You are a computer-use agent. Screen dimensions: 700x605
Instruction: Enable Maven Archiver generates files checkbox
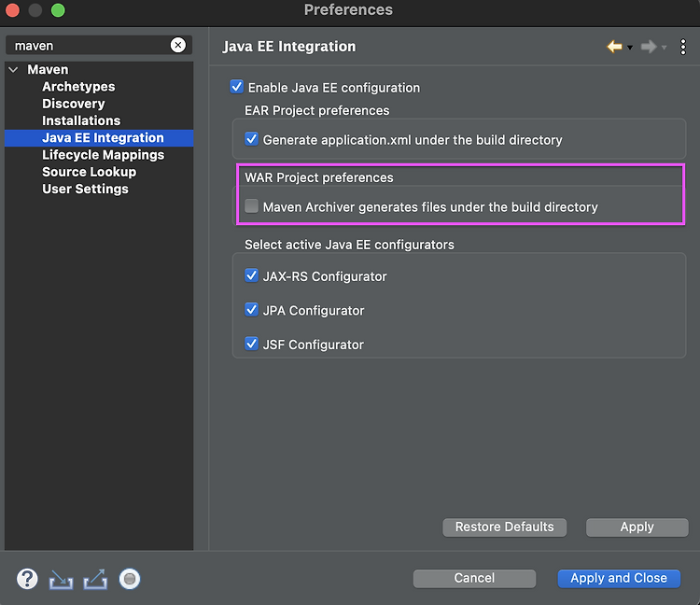click(x=251, y=206)
